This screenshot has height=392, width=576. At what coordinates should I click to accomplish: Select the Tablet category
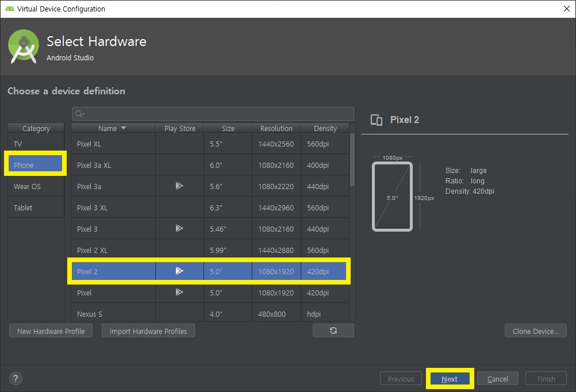(36, 207)
